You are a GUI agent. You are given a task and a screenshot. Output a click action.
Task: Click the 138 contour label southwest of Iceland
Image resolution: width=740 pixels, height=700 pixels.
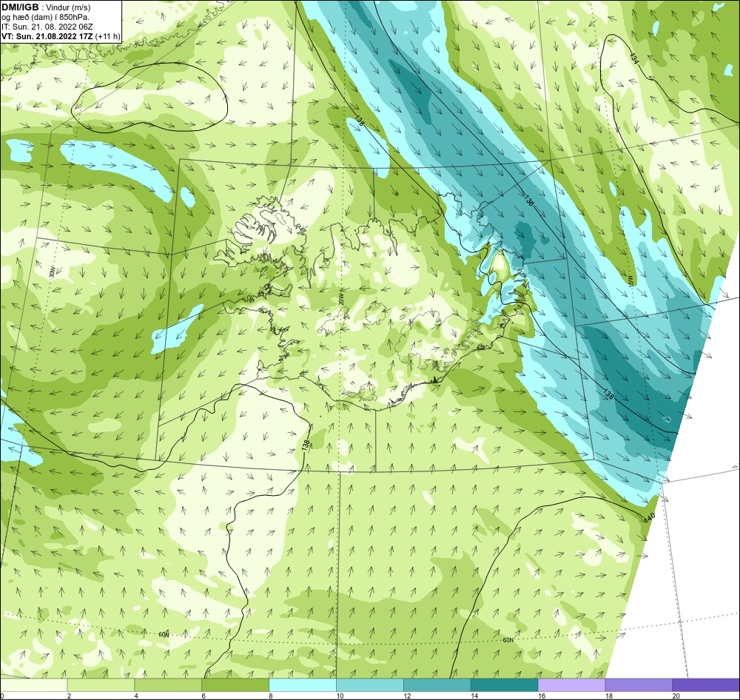(306, 444)
